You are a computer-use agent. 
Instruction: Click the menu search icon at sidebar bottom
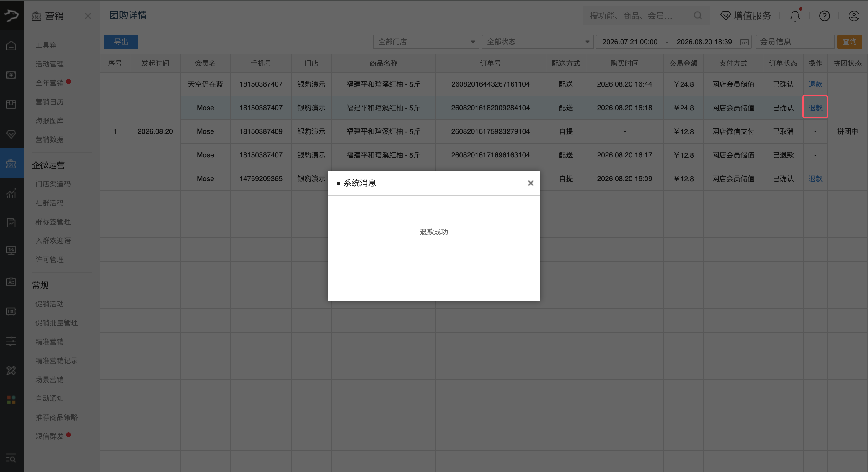pos(12,458)
